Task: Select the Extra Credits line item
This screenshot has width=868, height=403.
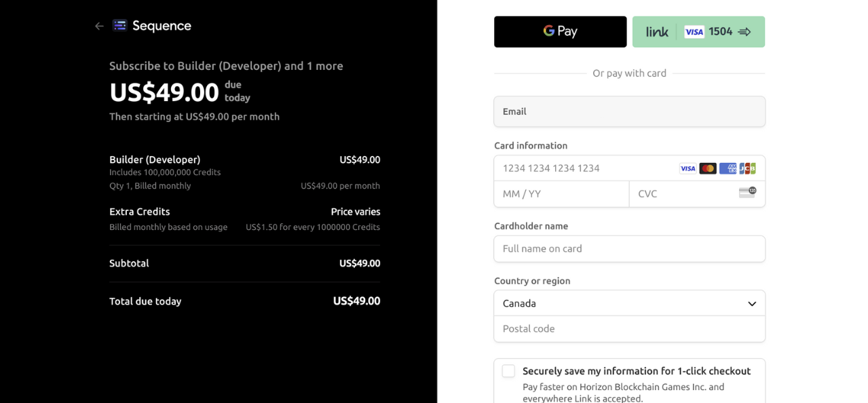Action: [x=139, y=211]
